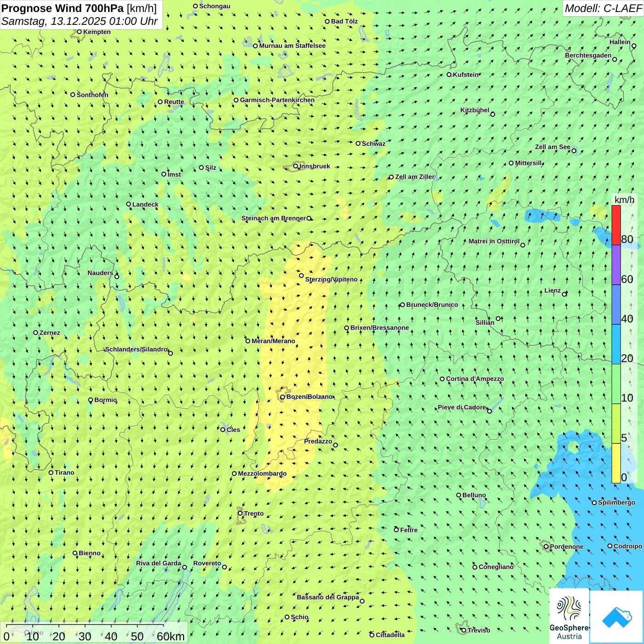The image size is (644, 644).
Task: Click the 'Berchtesgaden' label
Action: [x=588, y=55]
